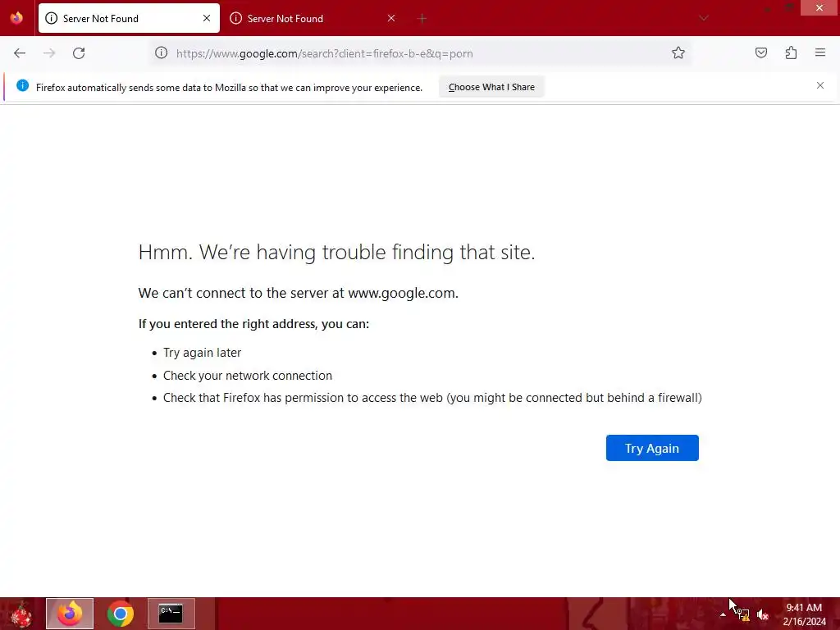Open the clock showing 9:41 AM
840x630 pixels.
pos(804,614)
